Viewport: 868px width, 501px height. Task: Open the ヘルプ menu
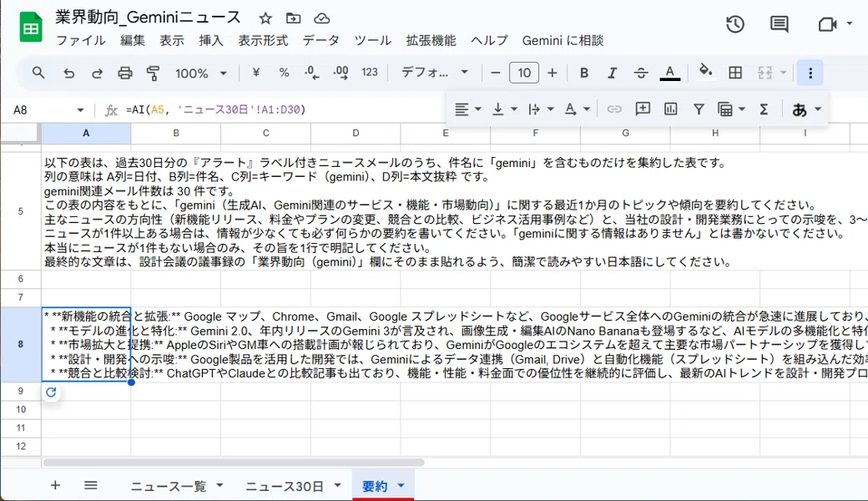[x=489, y=40]
